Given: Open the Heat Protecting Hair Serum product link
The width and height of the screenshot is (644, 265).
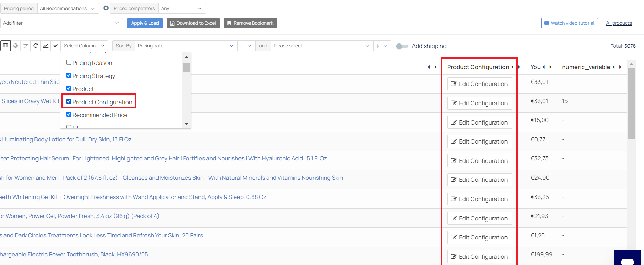Looking at the screenshot, I should tap(163, 158).
